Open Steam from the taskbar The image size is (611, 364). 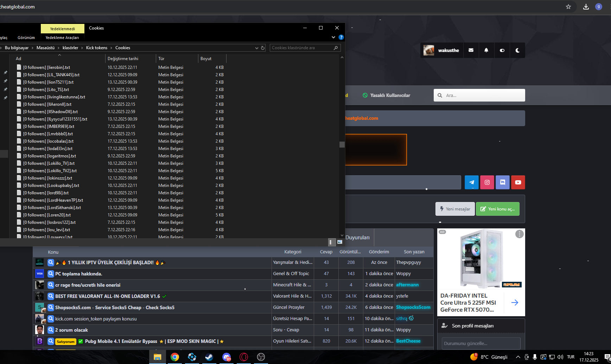point(209,357)
